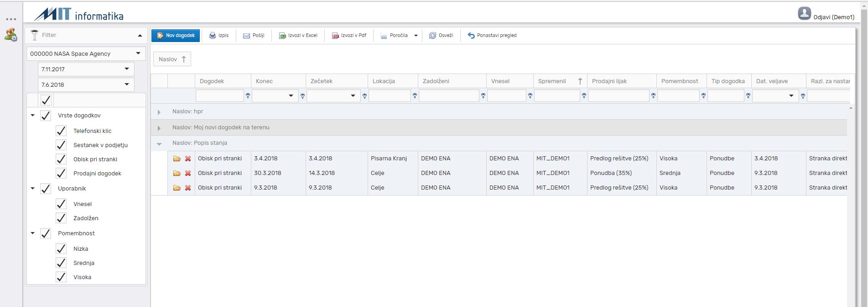Click the filter funnel icon
The width and height of the screenshot is (868, 307).
tap(34, 35)
